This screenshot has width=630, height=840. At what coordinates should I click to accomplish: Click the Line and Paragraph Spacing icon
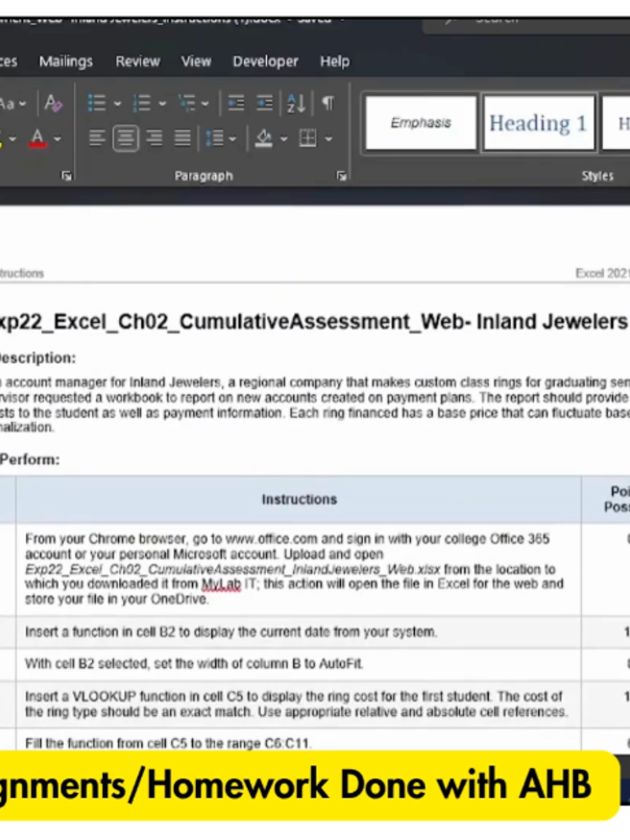215,138
